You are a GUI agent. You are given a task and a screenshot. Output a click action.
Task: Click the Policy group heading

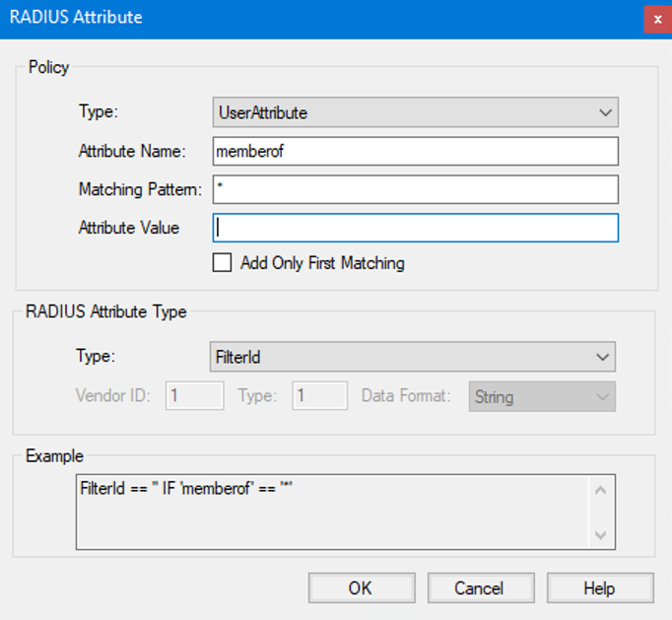click(48, 67)
